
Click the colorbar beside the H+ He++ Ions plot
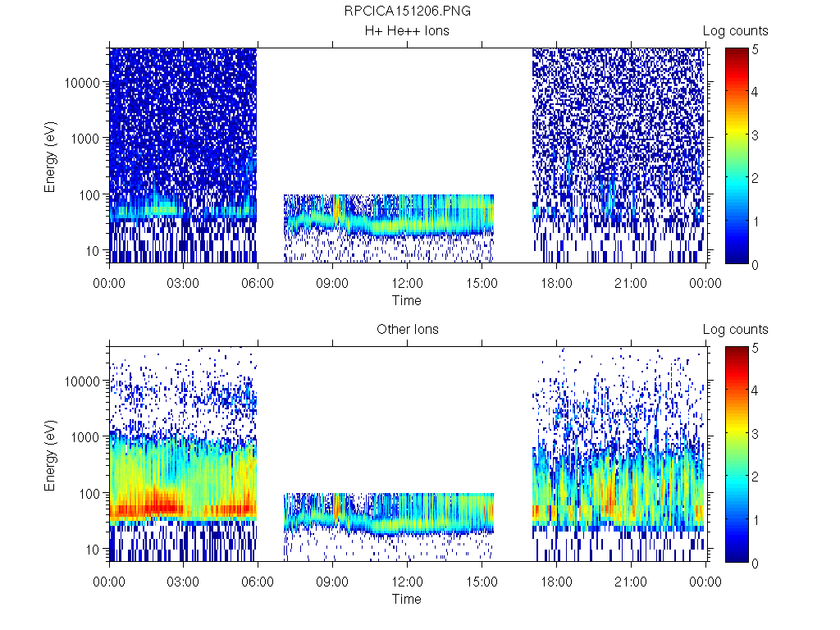click(x=737, y=156)
